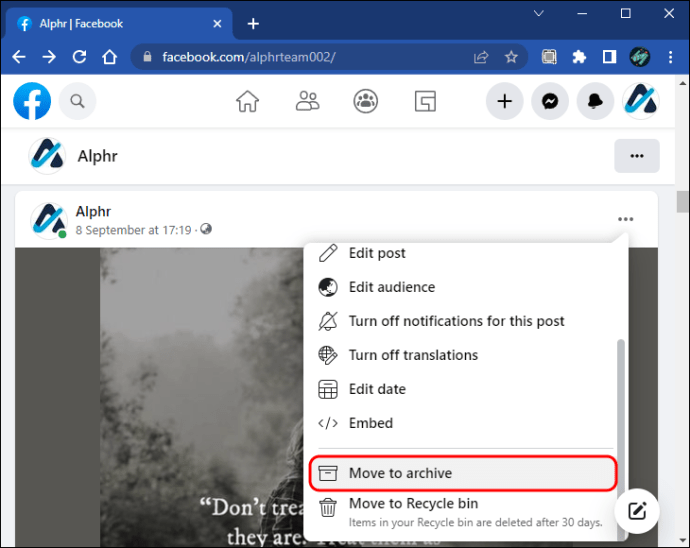Reload the page with the refresh icon
The image size is (690, 548).
[79, 57]
